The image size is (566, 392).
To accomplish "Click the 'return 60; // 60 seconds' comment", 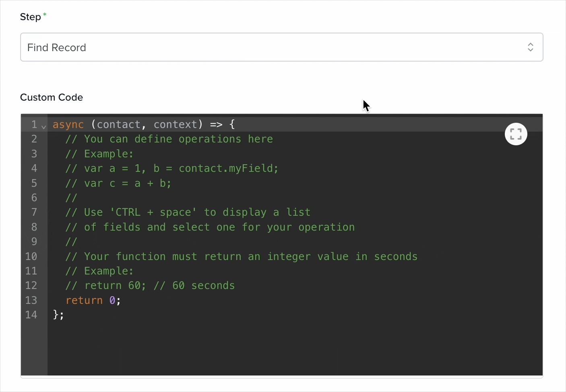I will click(x=150, y=285).
